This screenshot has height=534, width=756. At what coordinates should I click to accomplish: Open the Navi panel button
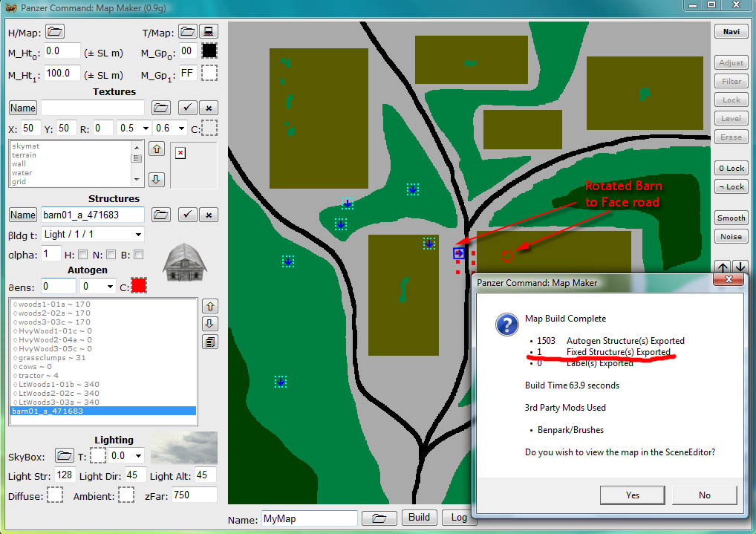(731, 32)
